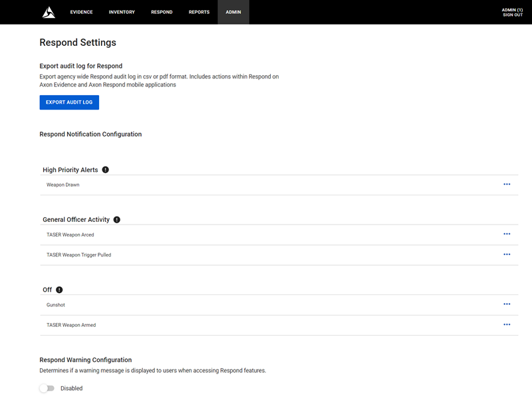Open the High Priority Alerts info icon
The image size is (532, 404).
point(106,170)
